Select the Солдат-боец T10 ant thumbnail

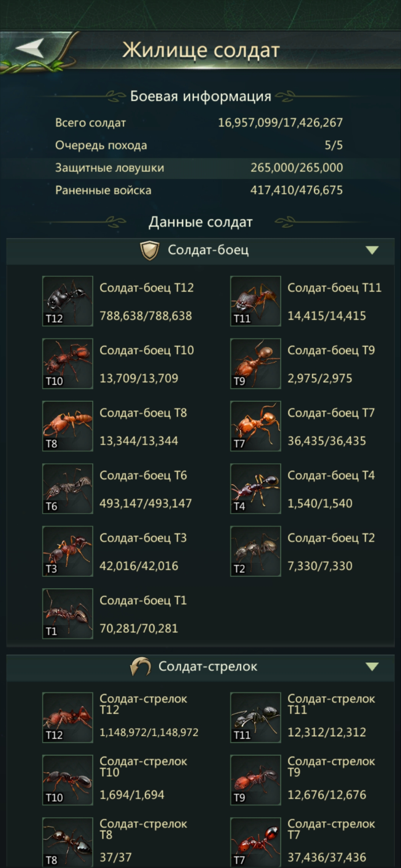click(x=68, y=364)
